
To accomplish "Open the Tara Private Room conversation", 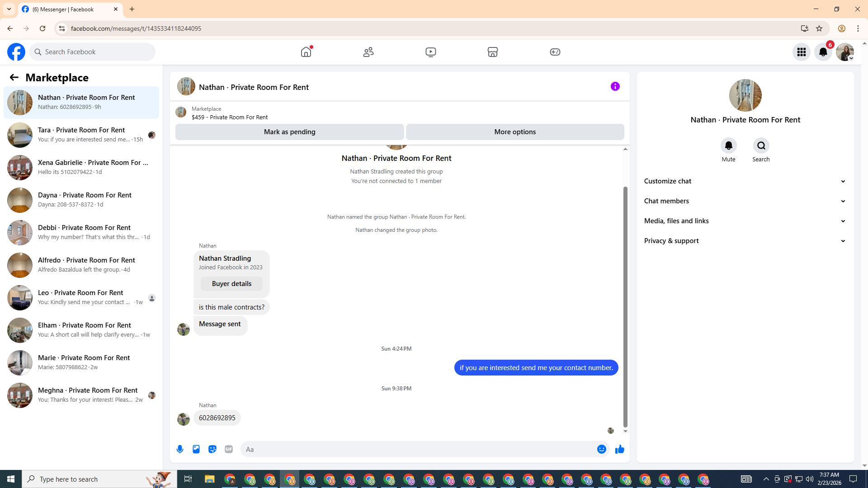I will coord(81,135).
